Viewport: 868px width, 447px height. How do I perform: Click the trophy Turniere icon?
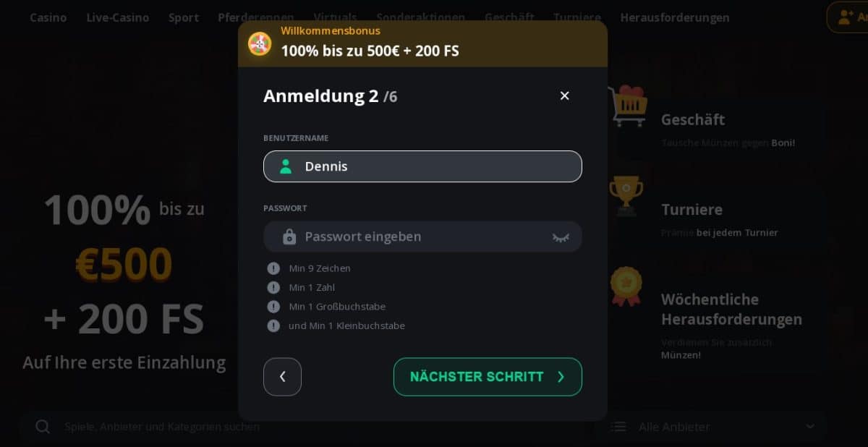[x=626, y=196]
